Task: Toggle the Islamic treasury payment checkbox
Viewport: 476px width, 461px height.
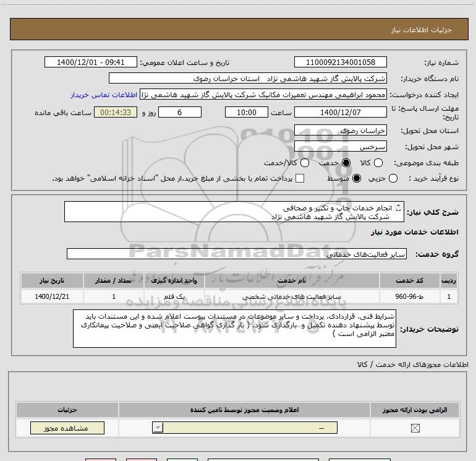Action: click(x=300, y=178)
